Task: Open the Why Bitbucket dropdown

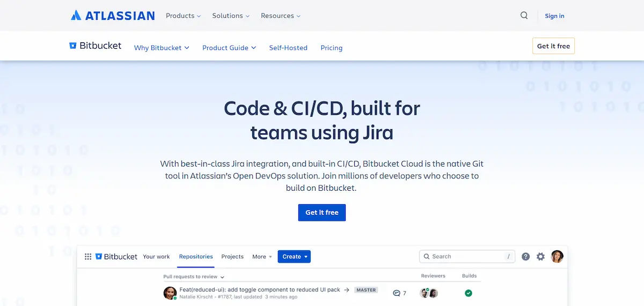Action: pyautogui.click(x=162, y=48)
